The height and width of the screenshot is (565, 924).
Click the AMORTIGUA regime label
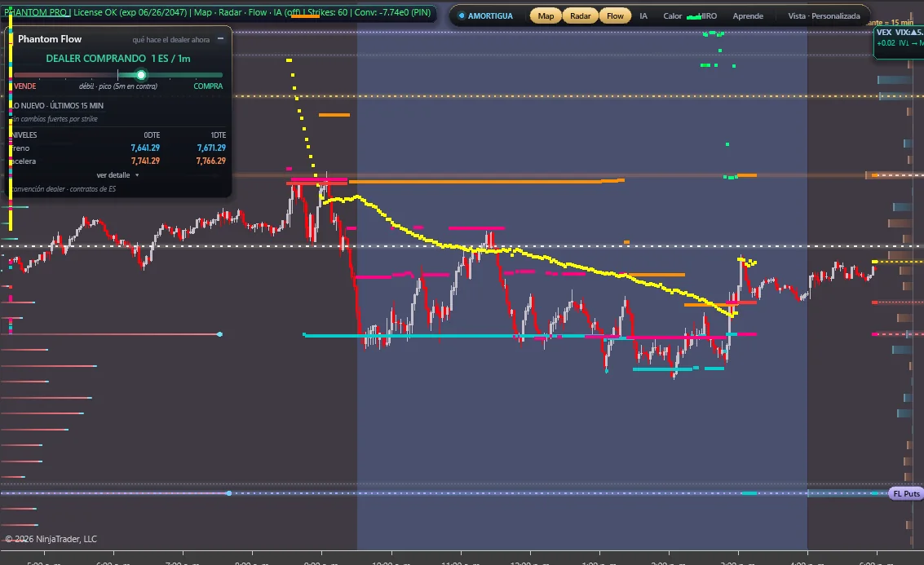click(490, 16)
